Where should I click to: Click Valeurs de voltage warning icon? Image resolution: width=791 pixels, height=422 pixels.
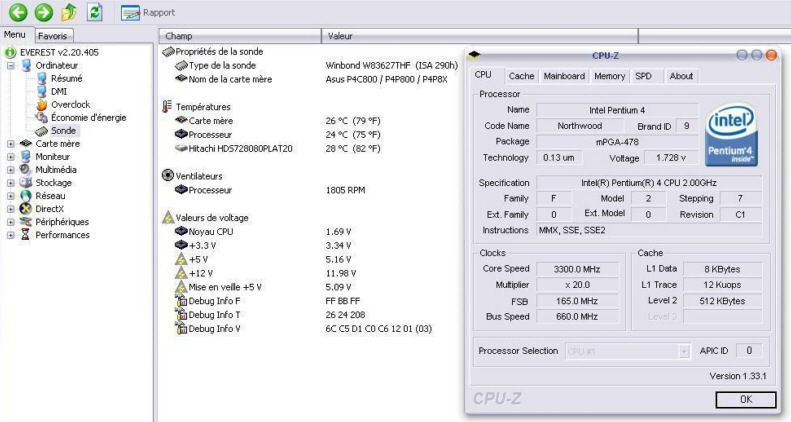click(168, 218)
